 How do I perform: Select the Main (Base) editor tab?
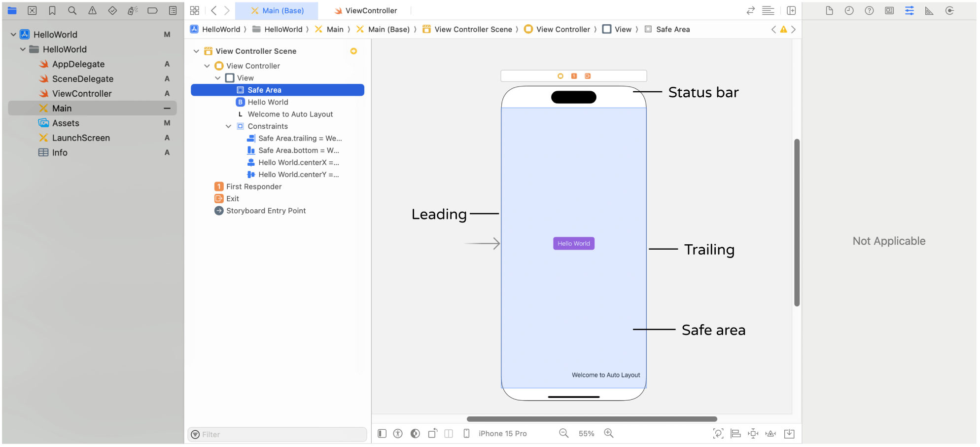[x=277, y=10]
